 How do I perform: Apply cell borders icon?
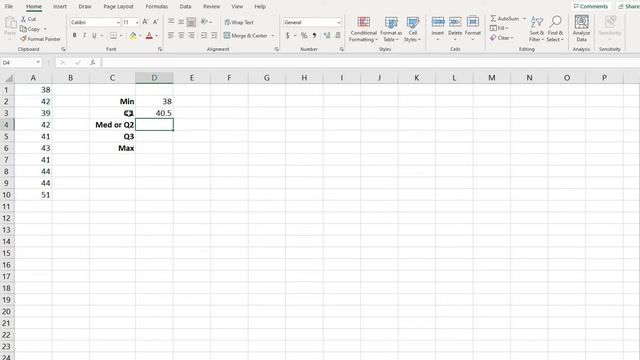113,36
